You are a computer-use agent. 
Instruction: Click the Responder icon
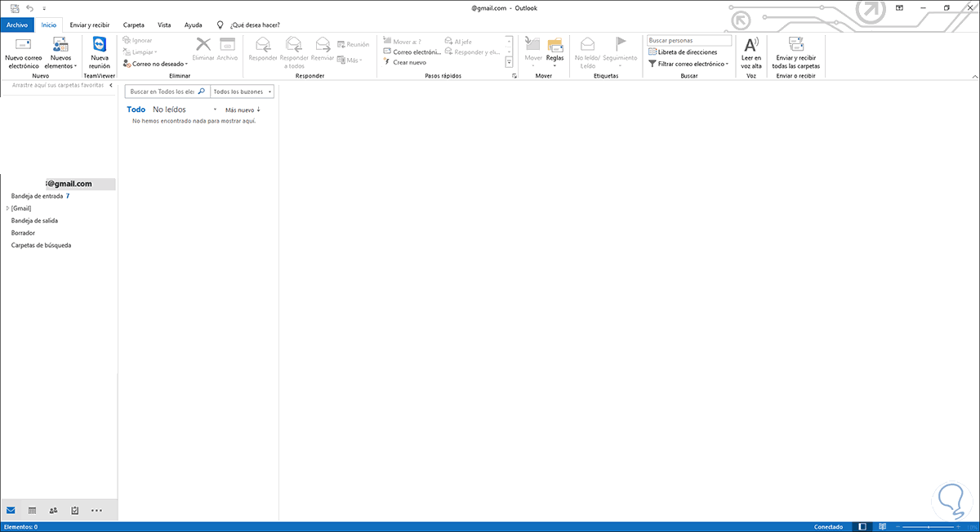tap(262, 44)
